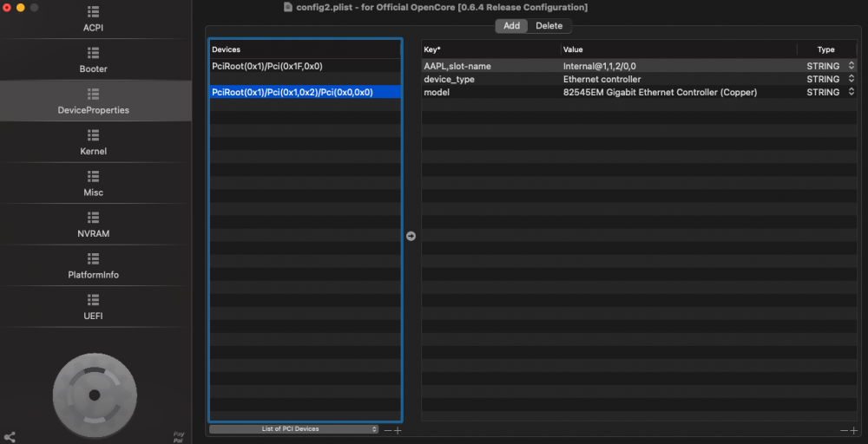Screen dimensions: 868x444
Task: Open the Booter section in sidebar
Action: point(93,60)
